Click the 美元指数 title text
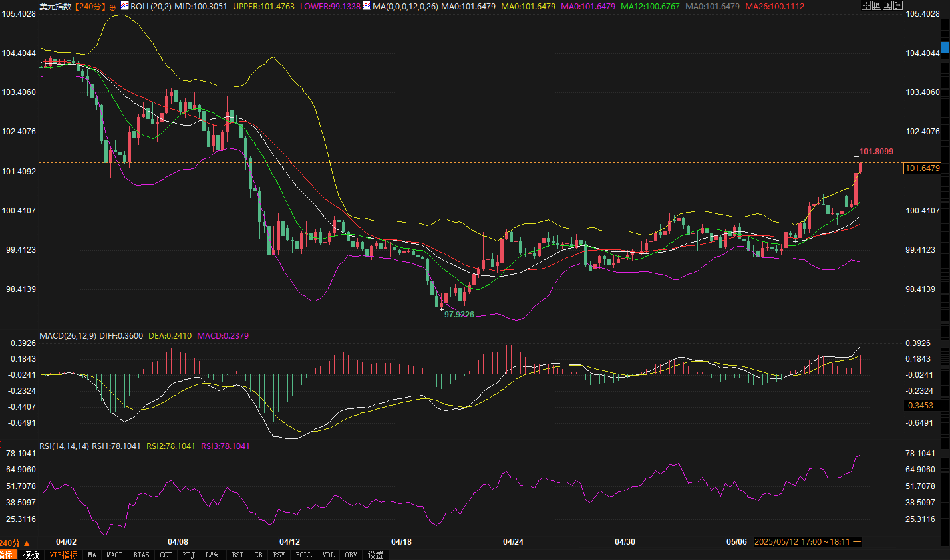Screen dimensions: 950x560 [55, 6]
